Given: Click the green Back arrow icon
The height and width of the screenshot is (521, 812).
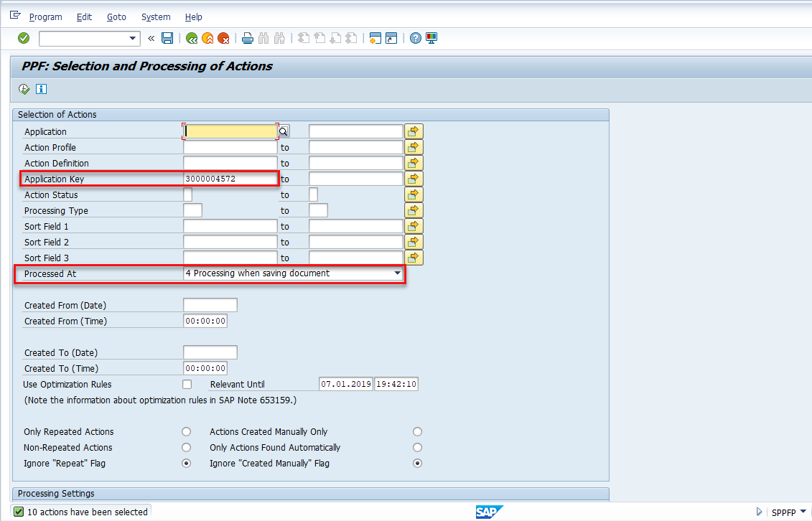Looking at the screenshot, I should tap(192, 38).
